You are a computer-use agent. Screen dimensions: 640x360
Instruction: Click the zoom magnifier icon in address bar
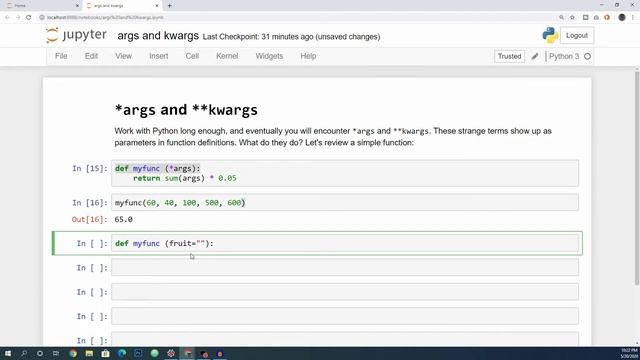pyautogui.click(x=561, y=17)
